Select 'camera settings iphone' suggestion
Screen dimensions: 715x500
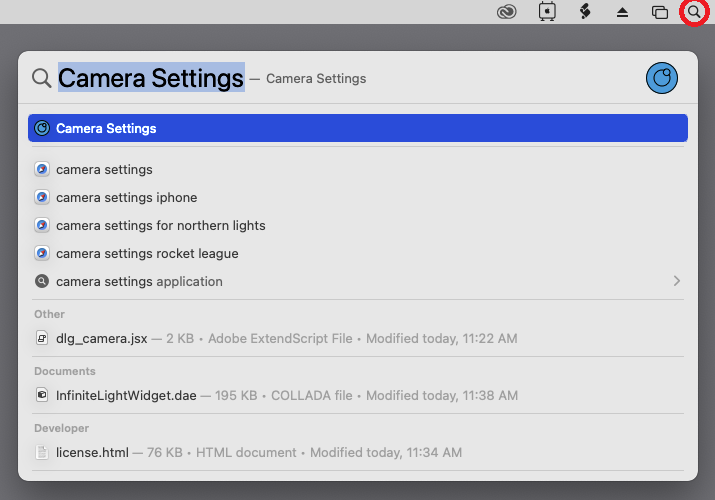(x=126, y=198)
